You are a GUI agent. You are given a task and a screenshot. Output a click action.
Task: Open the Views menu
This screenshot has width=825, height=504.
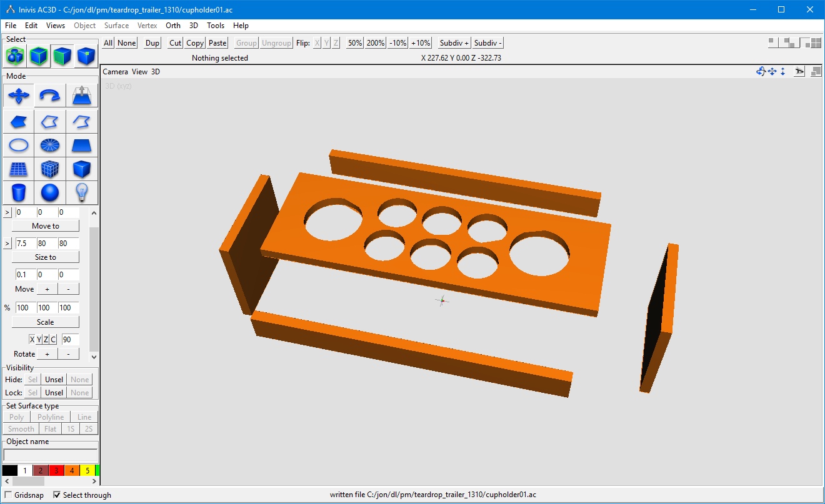point(56,26)
